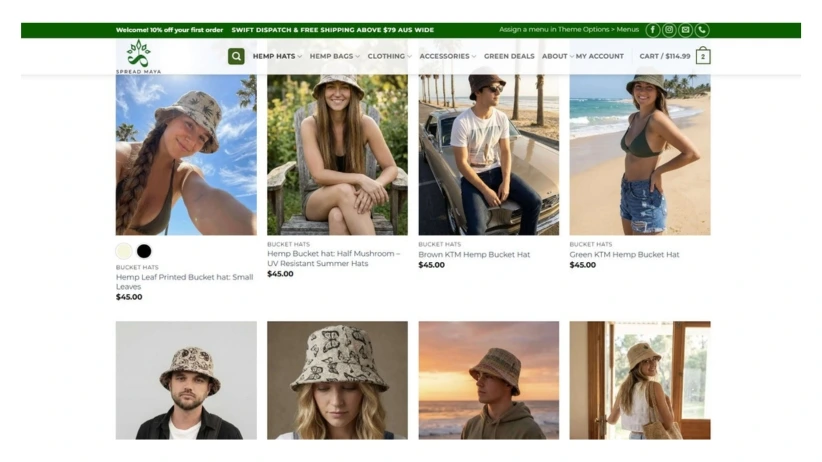The image size is (822, 462).
Task: Open Hemp Hats menu item
Action: tap(274, 56)
